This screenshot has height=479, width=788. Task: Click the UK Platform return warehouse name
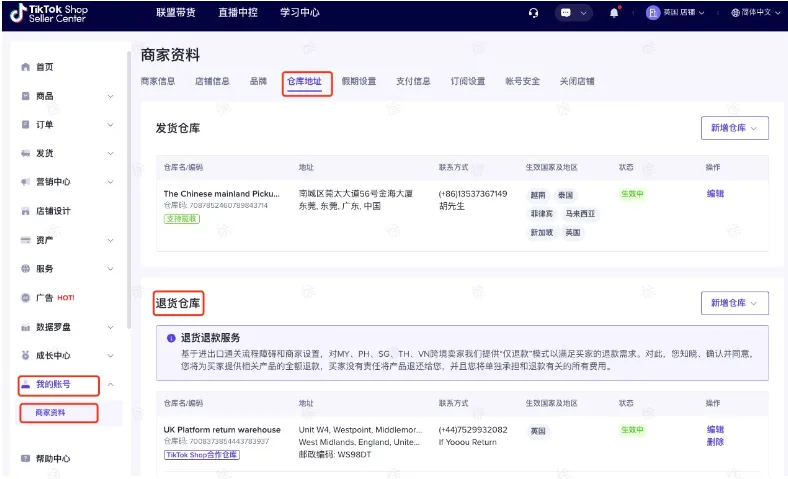pyautogui.click(x=222, y=430)
